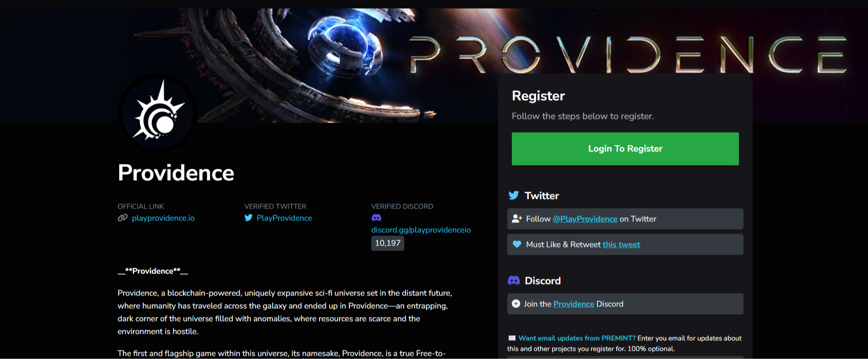Click the plus circle icon in Join Discord row
This screenshot has width=868, height=359.
click(516, 304)
